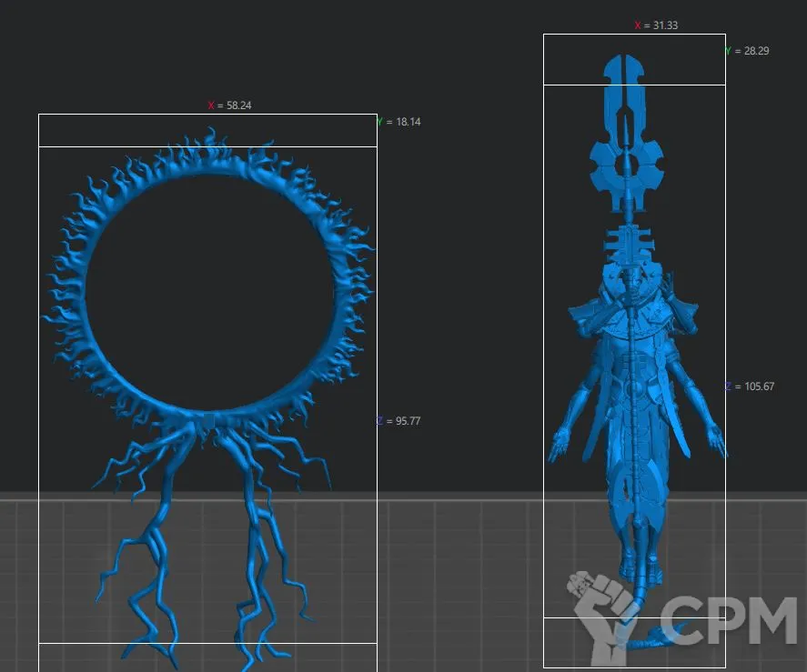This screenshot has width=807, height=672.
Task: Click the dark empty background between models
Action: pyautogui.click(x=464, y=273)
